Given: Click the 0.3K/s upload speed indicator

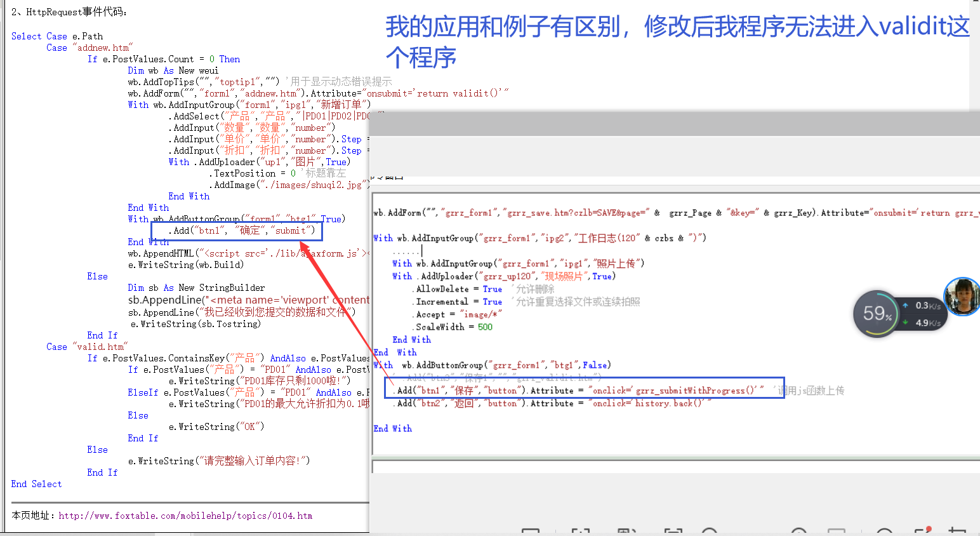Looking at the screenshot, I should pyautogui.click(x=922, y=305).
